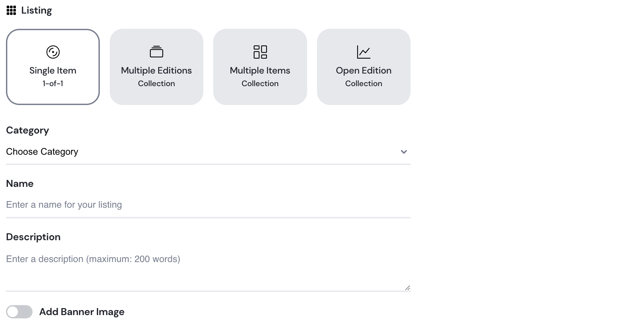
Task: Click the Open Edition line chart icon
Action: [364, 52]
